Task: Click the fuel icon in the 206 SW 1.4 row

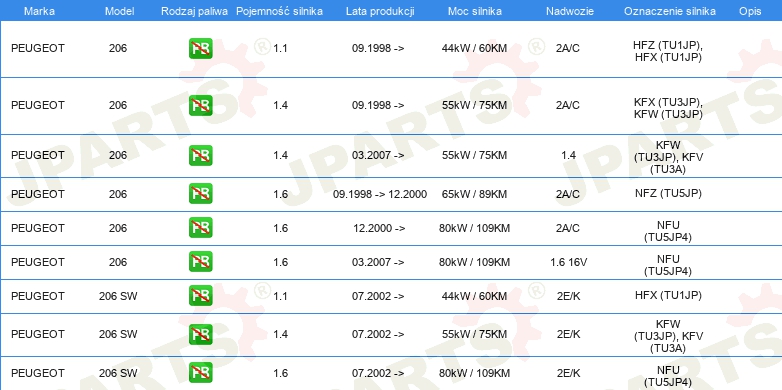Action: pyautogui.click(x=200, y=334)
